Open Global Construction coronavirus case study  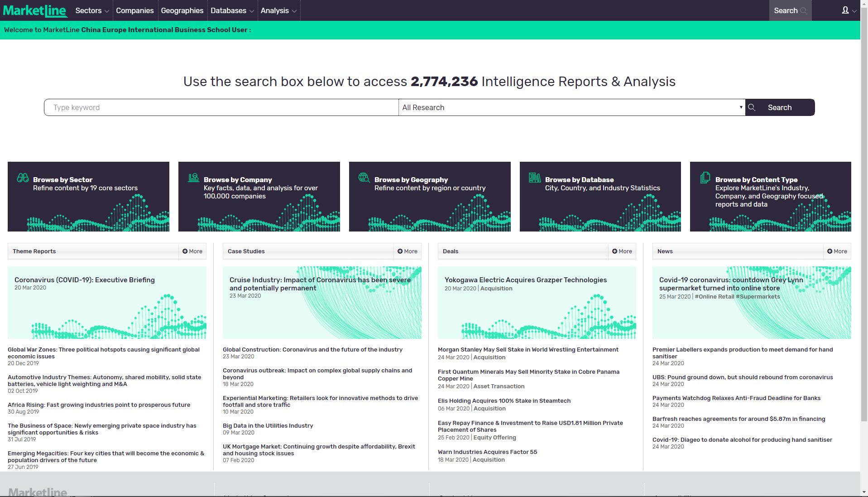click(312, 350)
